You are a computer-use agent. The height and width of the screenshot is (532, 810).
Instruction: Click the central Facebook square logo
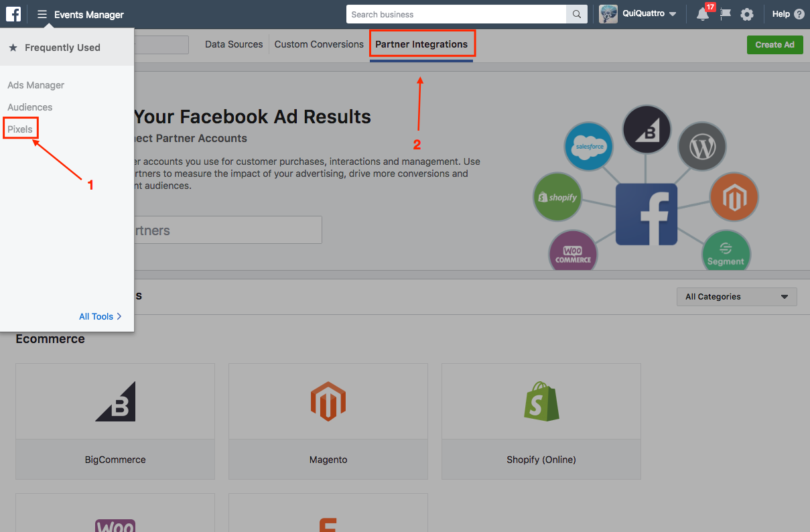coord(647,214)
